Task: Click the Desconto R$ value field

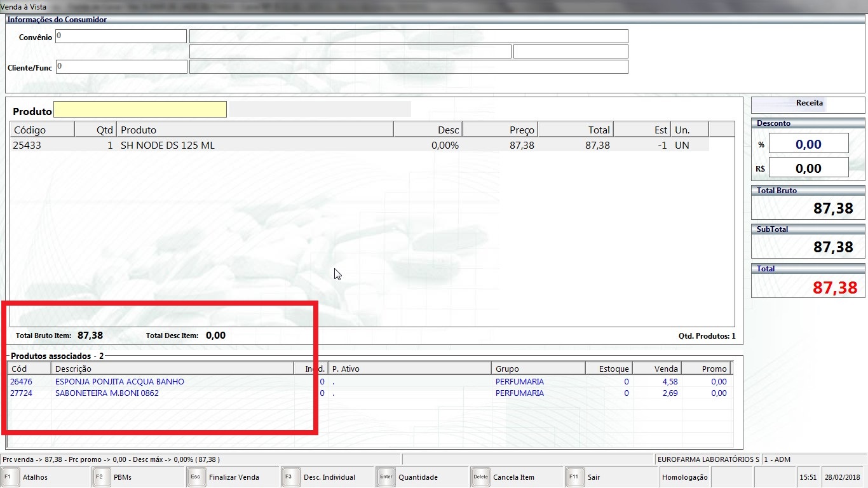Action: click(808, 168)
